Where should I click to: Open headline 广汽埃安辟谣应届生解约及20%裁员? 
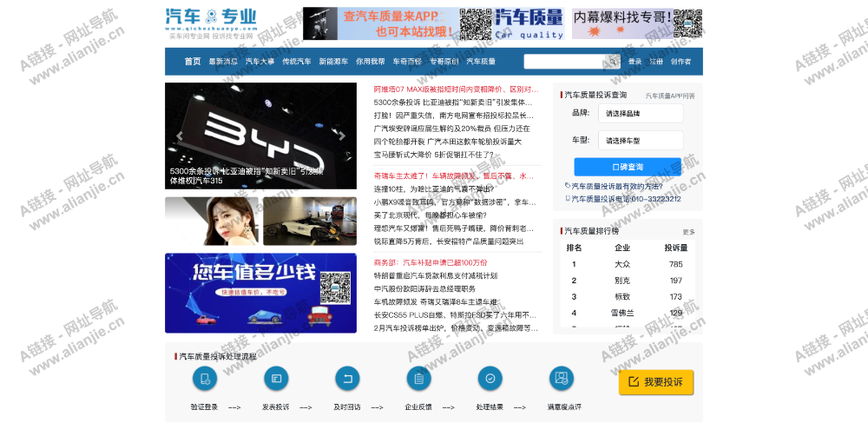(x=451, y=129)
